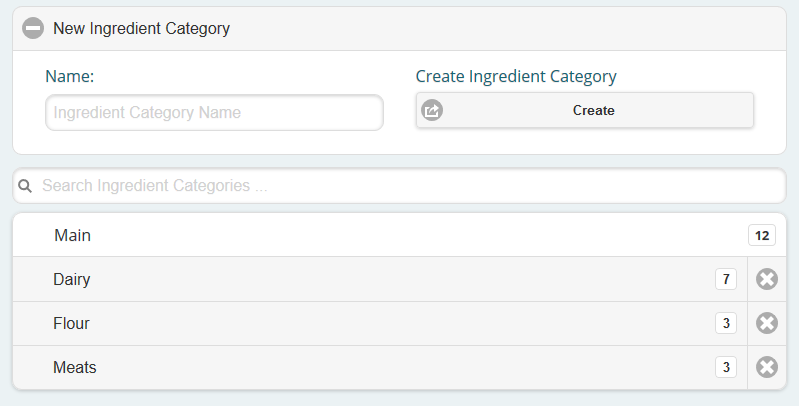Click the 7 count badge for Dairy
799x406 pixels.
point(726,279)
